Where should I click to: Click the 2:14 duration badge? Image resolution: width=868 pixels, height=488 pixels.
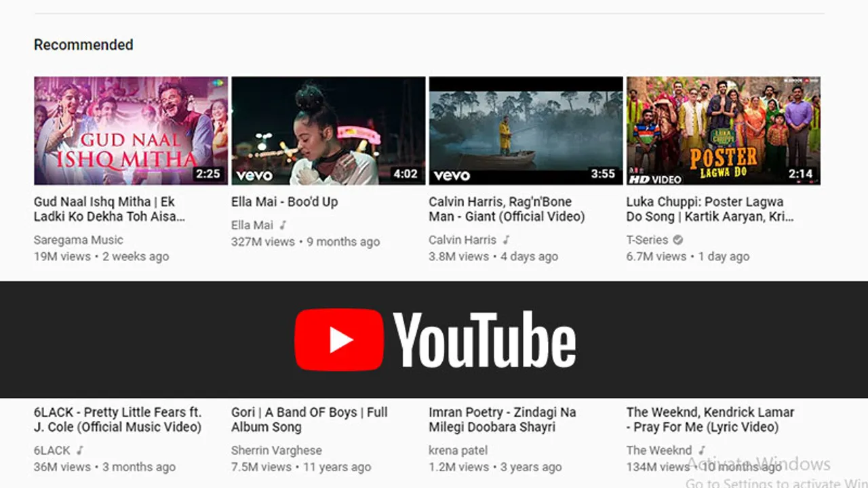tap(800, 174)
